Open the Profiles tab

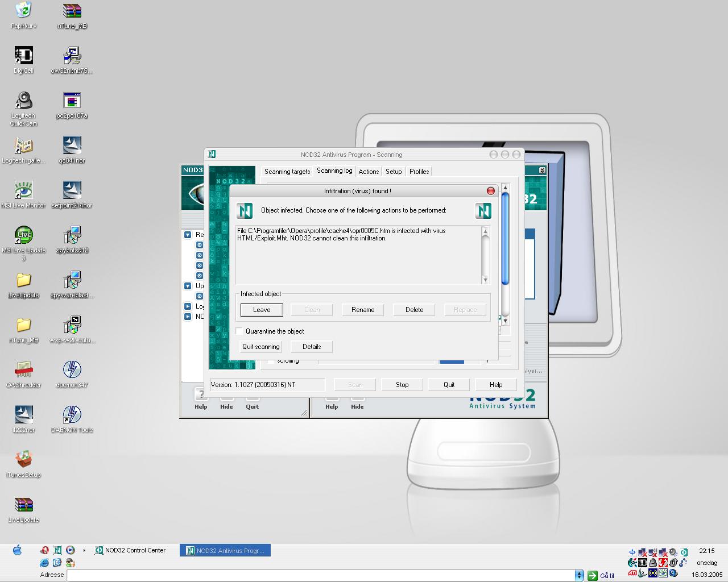coord(419,172)
